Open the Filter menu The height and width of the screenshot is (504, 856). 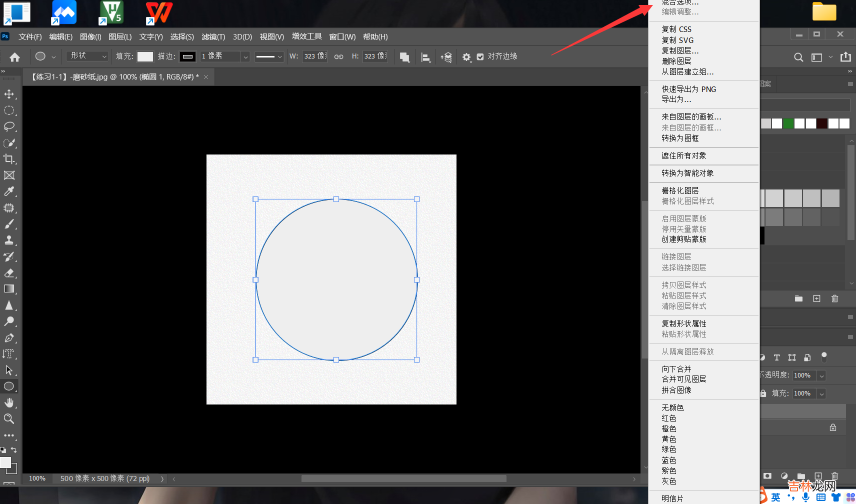point(213,36)
